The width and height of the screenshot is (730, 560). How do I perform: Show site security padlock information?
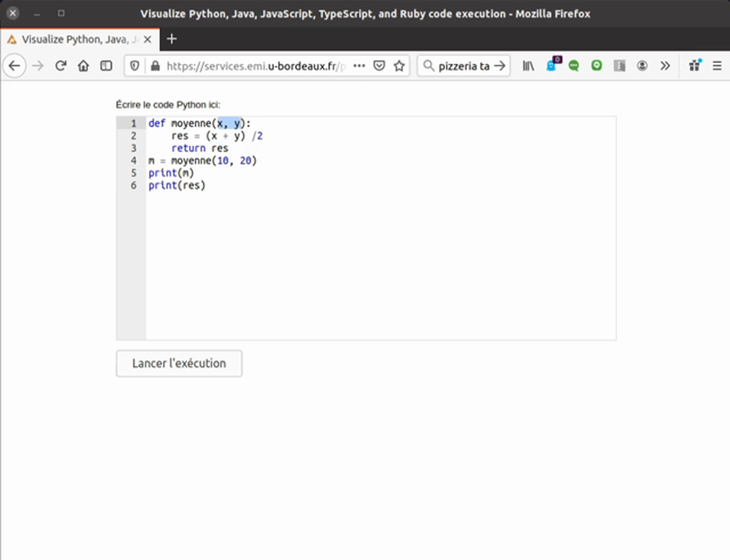pos(154,66)
